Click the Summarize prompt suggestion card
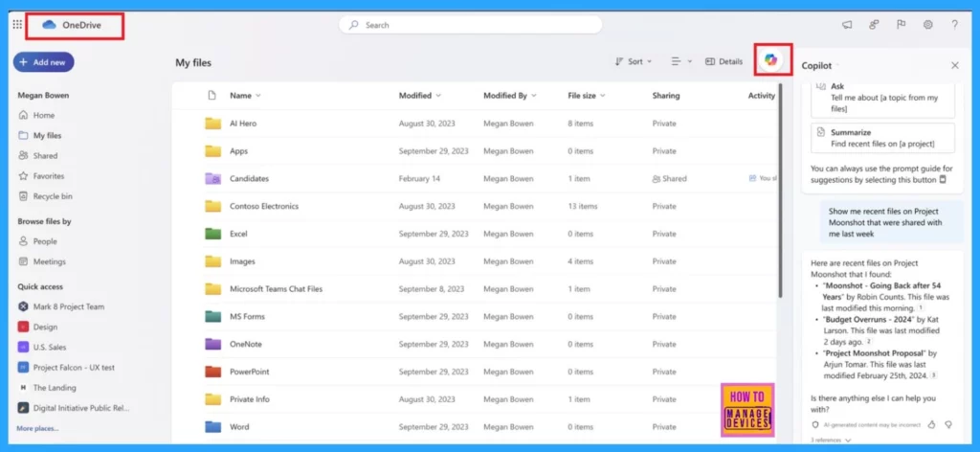980x452 pixels. pos(882,138)
